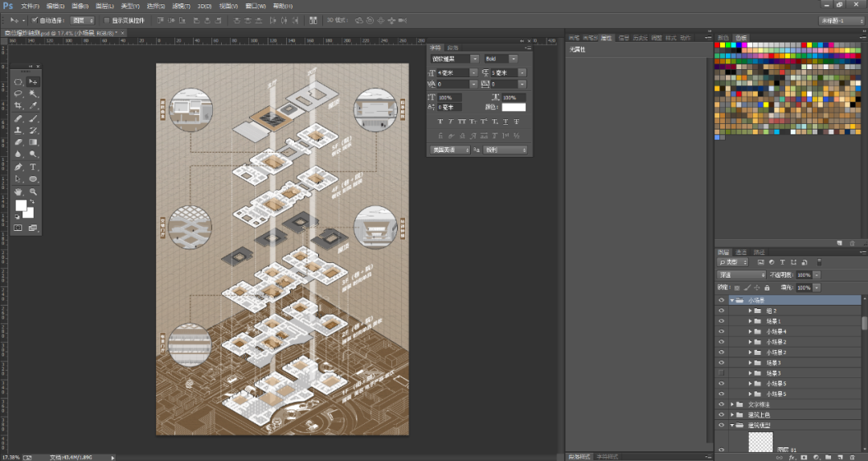Hide the 场景1 group layer
The width and height of the screenshot is (868, 461).
pos(721,321)
